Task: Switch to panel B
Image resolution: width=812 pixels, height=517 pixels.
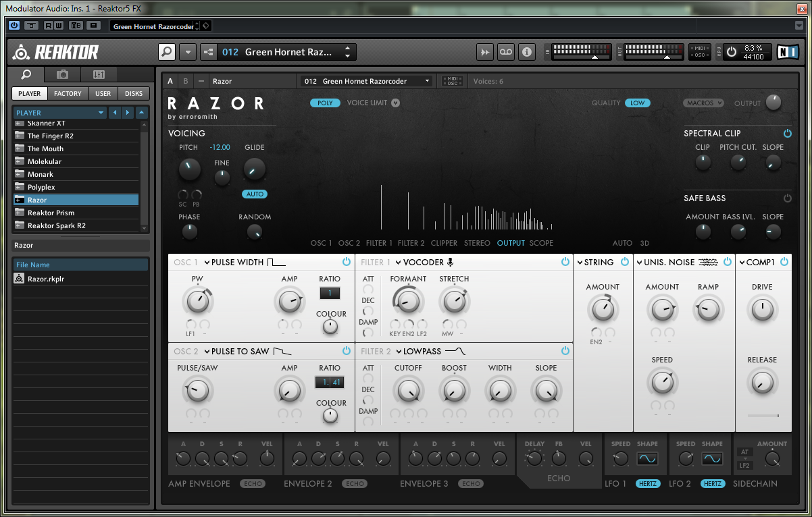Action: coord(186,81)
